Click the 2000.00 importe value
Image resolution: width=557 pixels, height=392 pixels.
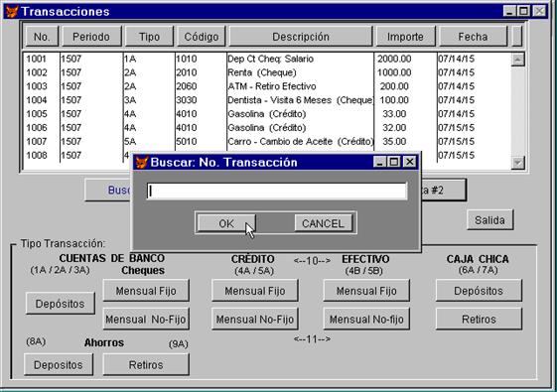(394, 59)
